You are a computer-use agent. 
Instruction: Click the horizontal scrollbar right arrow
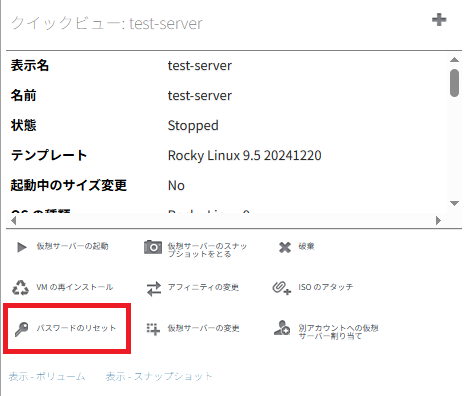(438, 220)
